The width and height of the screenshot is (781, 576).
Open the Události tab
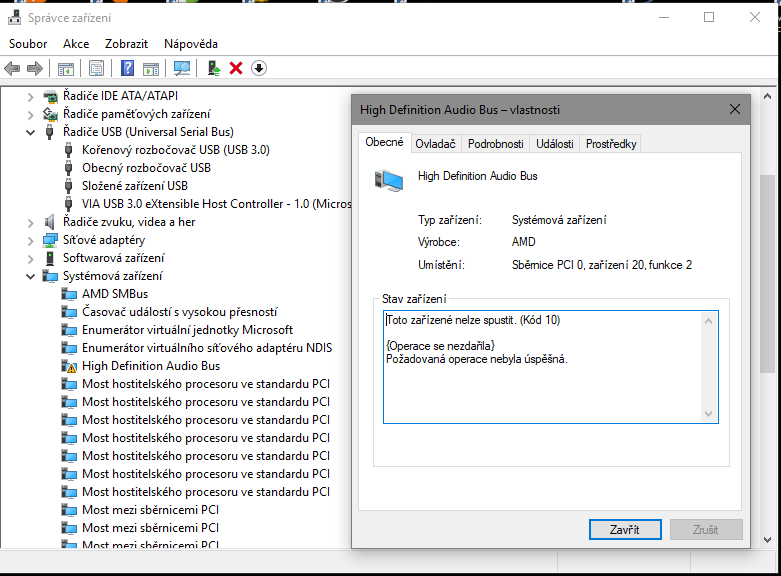[x=555, y=144]
